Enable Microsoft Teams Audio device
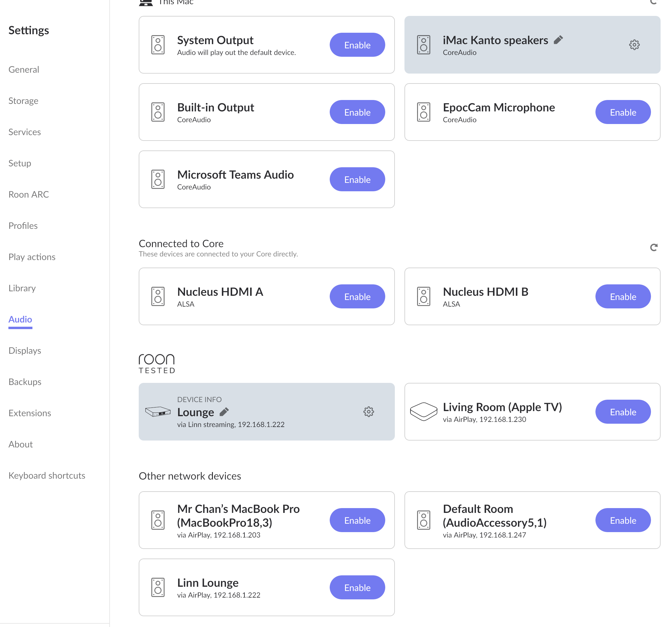This screenshot has width=672, height=627. 357,180
